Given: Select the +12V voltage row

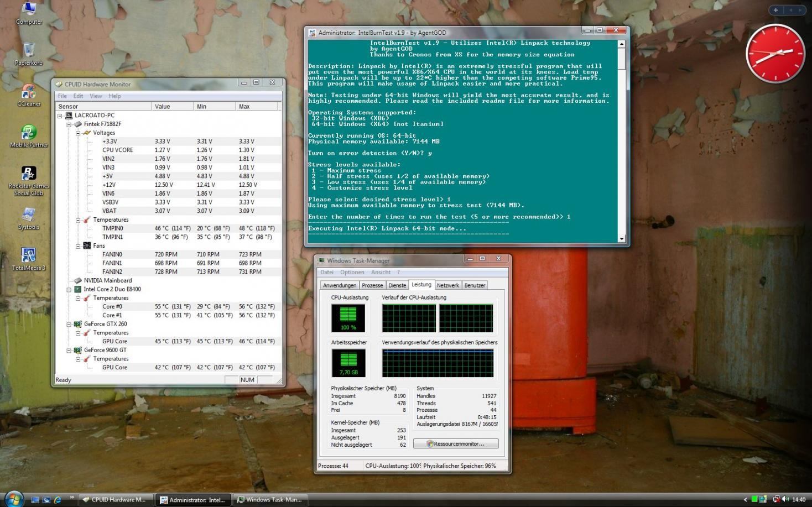Looking at the screenshot, I should 168,185.
